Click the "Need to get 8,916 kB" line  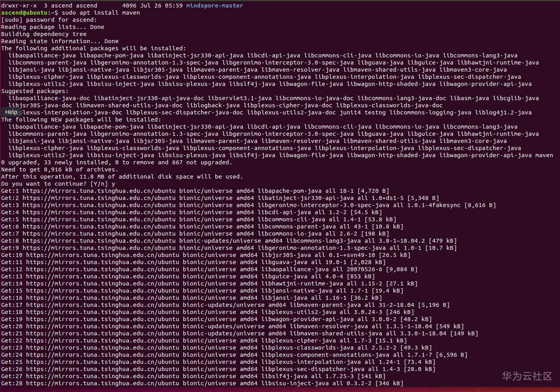pyautogui.click(x=59, y=169)
